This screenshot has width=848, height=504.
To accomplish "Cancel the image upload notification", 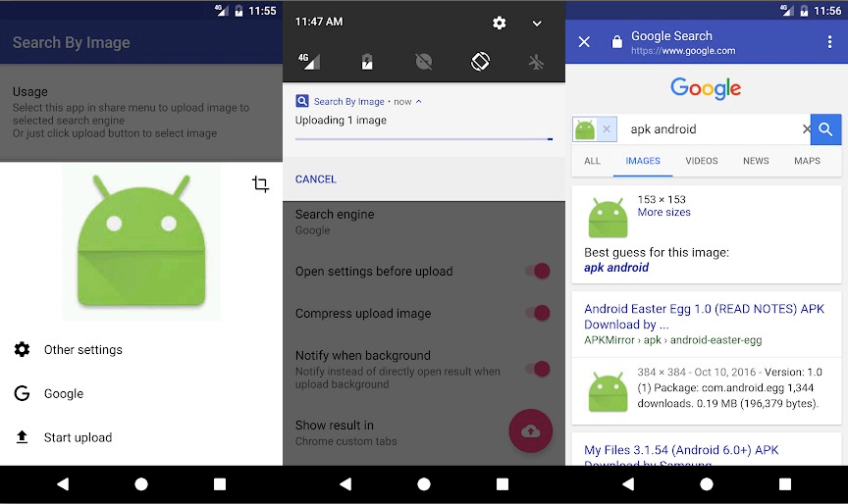I will tap(316, 179).
